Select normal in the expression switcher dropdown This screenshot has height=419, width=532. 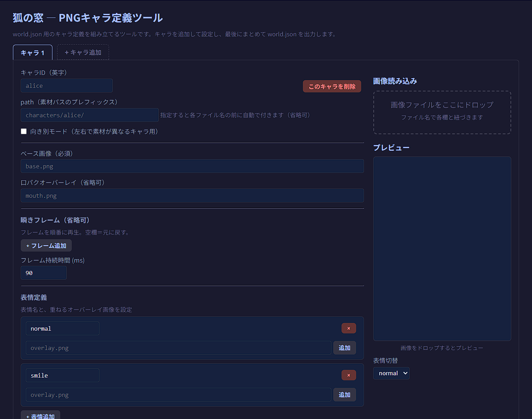[x=391, y=373]
